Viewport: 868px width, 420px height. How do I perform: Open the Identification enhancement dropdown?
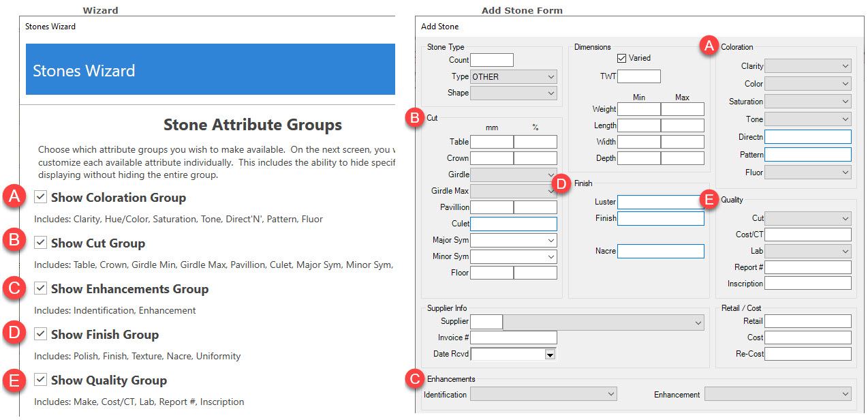pyautogui.click(x=543, y=394)
